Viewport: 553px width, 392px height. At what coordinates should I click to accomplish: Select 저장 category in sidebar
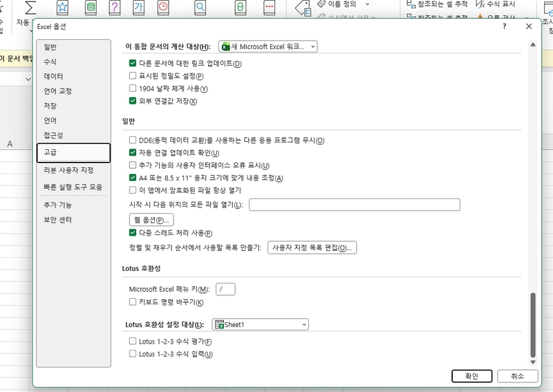(x=73, y=106)
